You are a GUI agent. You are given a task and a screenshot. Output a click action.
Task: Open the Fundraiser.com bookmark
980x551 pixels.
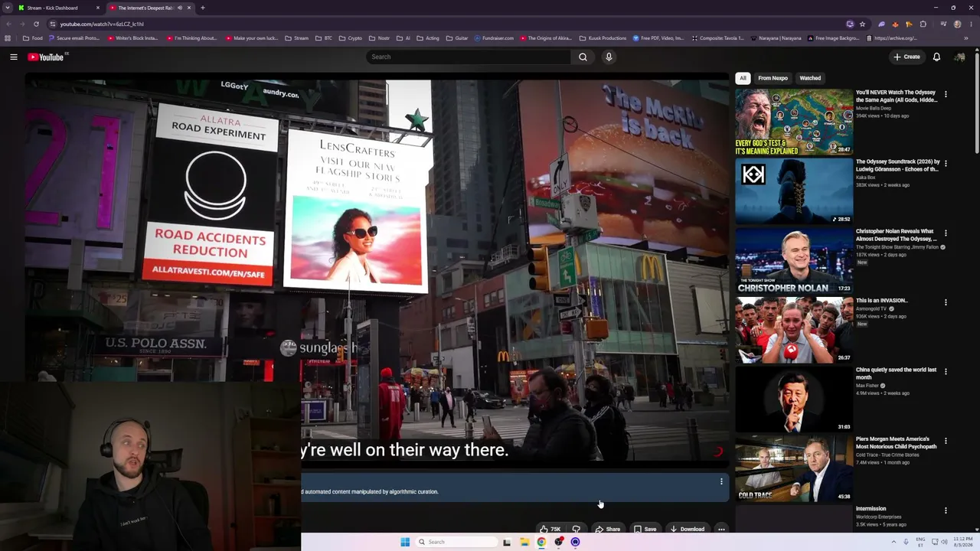[x=494, y=38]
